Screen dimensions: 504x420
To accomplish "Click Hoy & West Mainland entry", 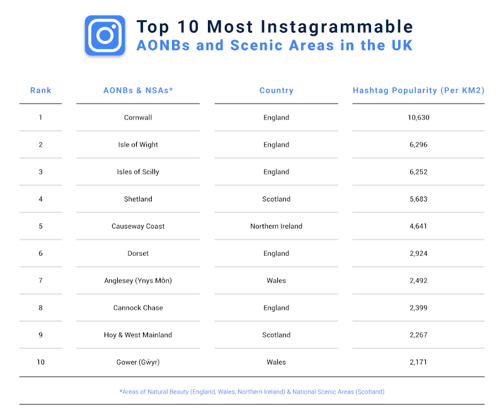I will 138,335.
